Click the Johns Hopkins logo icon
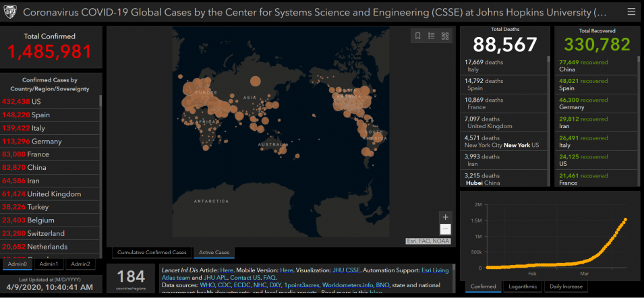 click(x=11, y=12)
